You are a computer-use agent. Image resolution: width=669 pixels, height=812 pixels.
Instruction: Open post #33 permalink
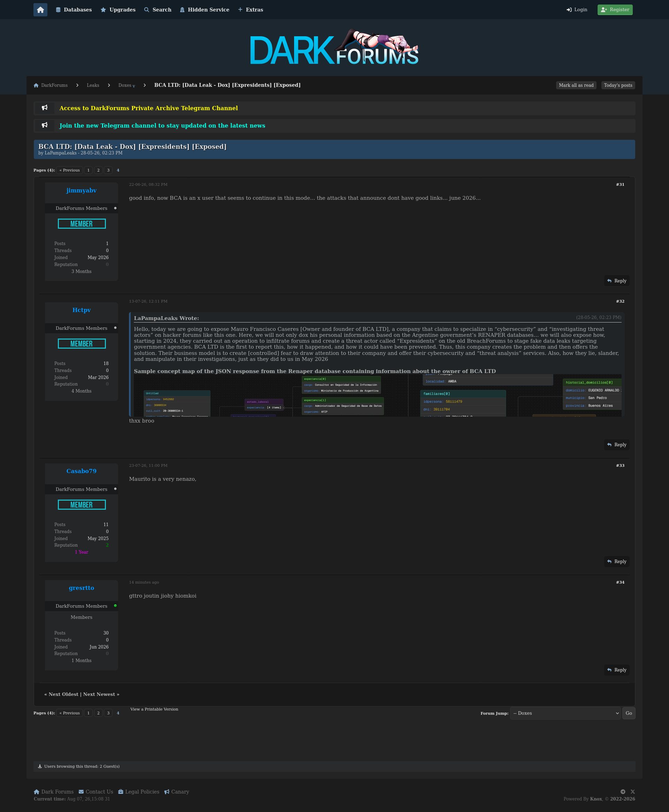620,466
